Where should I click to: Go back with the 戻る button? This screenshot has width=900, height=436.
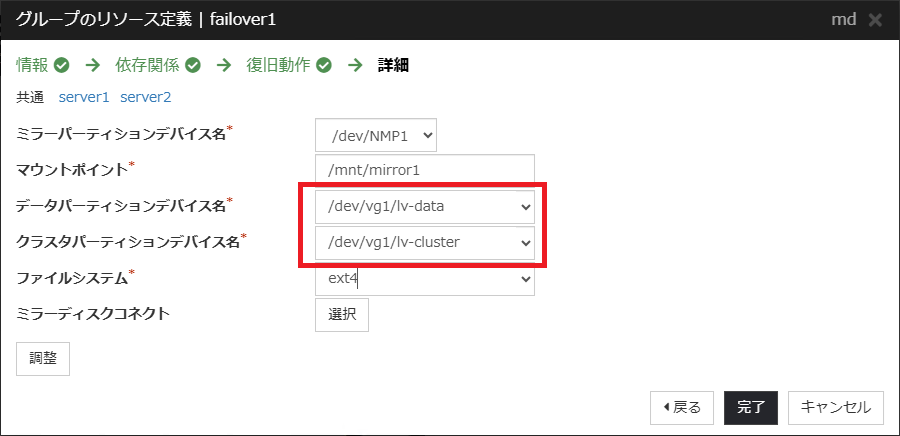click(x=682, y=407)
